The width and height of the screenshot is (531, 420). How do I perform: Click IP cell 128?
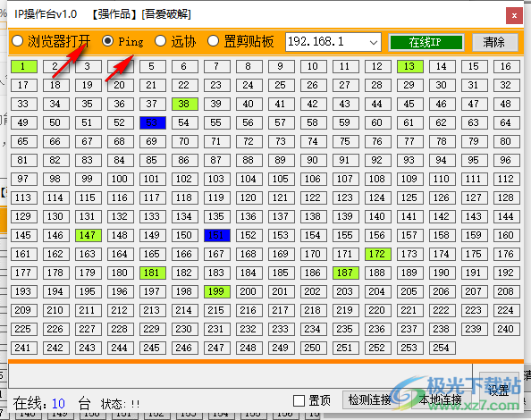507,197
